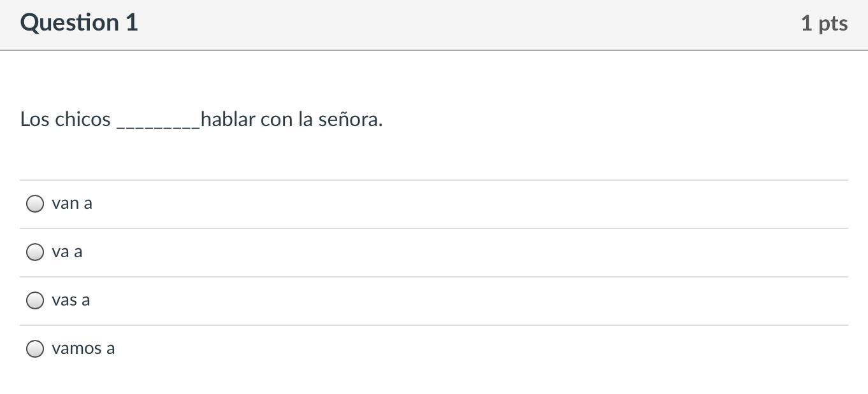The image size is (868, 394).
Task: Choose the "va a" radio button
Action: click(x=35, y=252)
